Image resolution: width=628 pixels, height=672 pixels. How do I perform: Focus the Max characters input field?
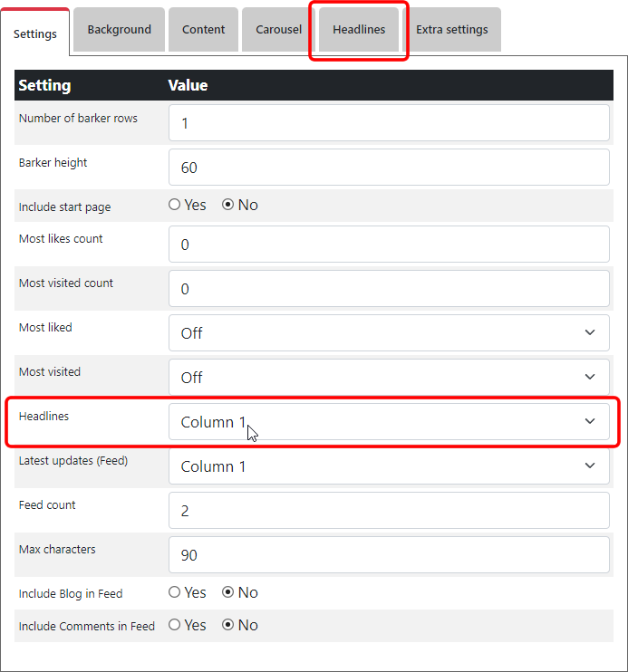[389, 555]
